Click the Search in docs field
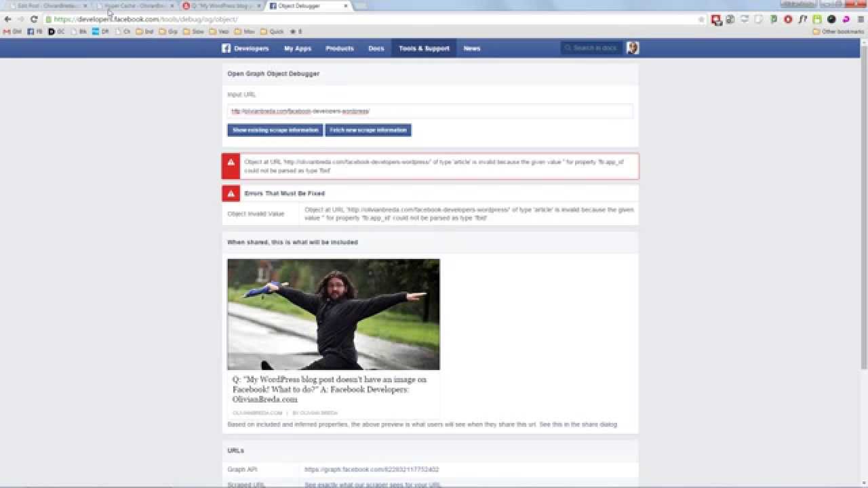This screenshot has height=488, width=868. click(x=591, y=48)
